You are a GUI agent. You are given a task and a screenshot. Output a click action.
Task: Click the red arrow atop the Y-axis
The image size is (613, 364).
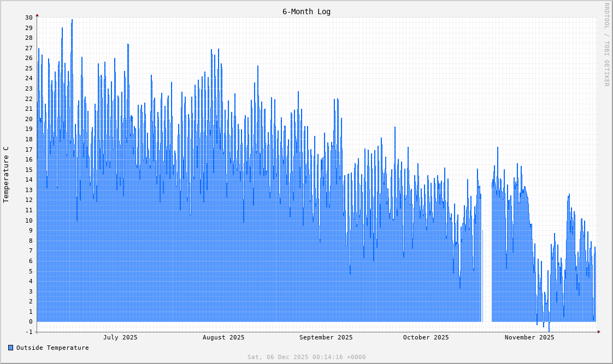tap(36, 16)
